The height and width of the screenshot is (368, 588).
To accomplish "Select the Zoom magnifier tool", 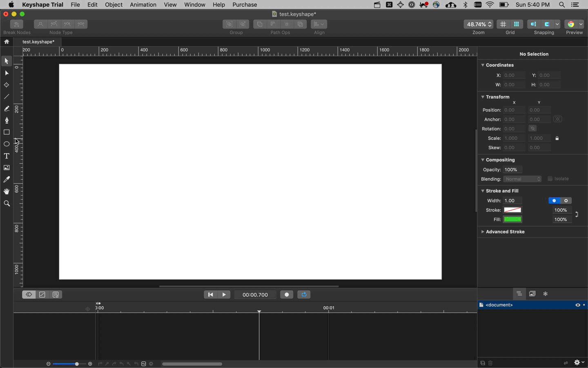I will click(x=7, y=203).
